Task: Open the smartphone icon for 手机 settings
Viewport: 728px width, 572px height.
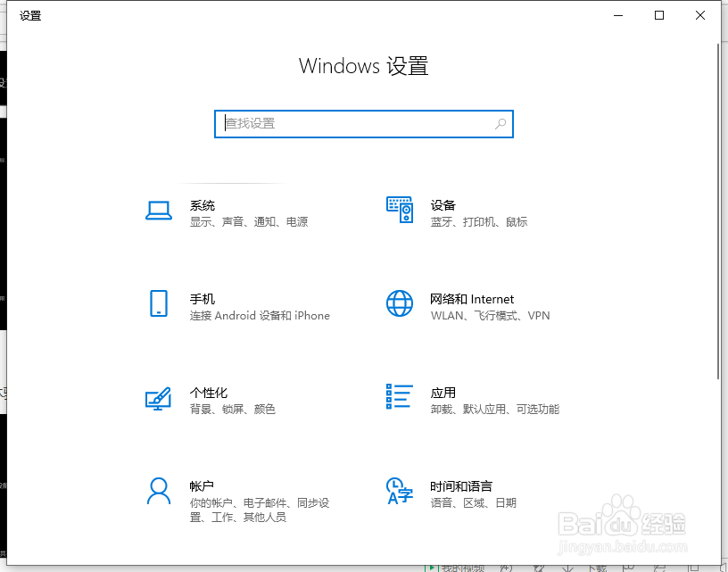Action: click(158, 304)
